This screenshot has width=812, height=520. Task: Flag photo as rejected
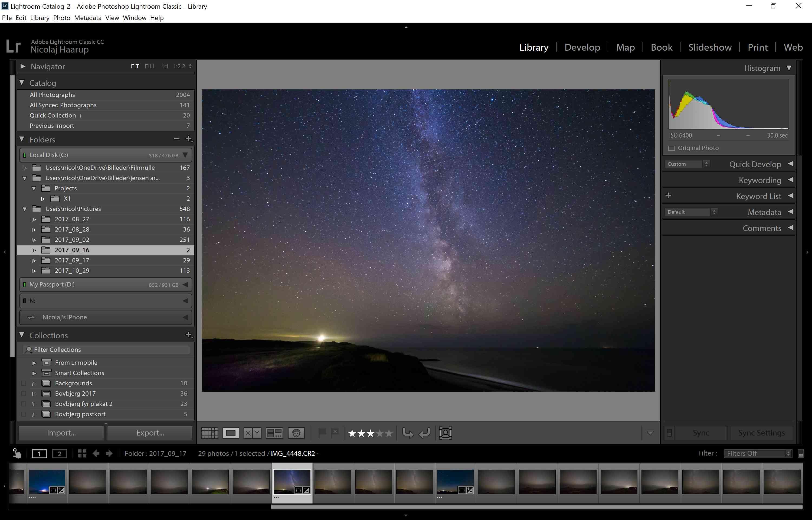(335, 432)
